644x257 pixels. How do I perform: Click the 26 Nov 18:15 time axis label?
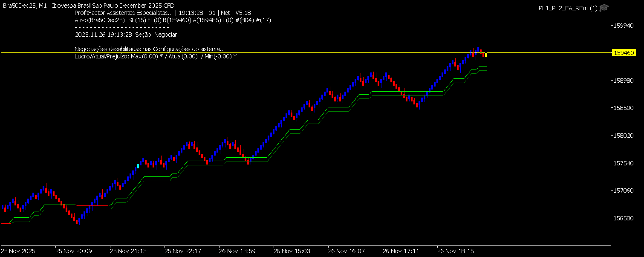coord(455,251)
